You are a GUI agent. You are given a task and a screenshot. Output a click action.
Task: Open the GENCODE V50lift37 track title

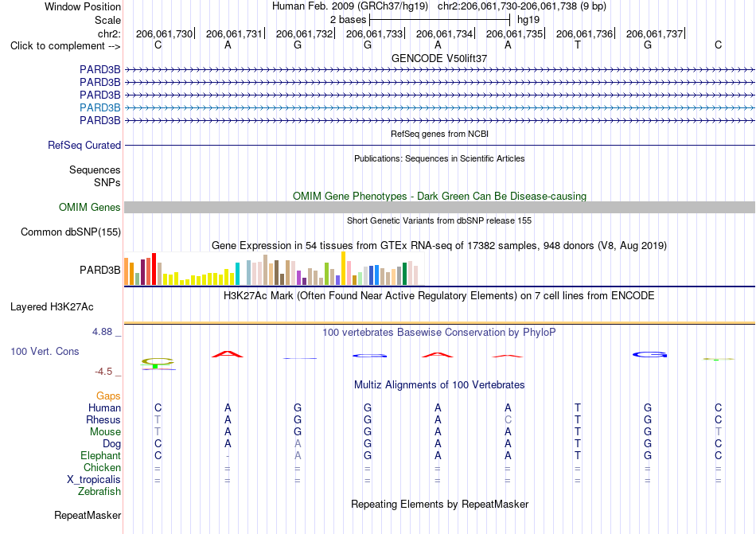tap(439, 58)
